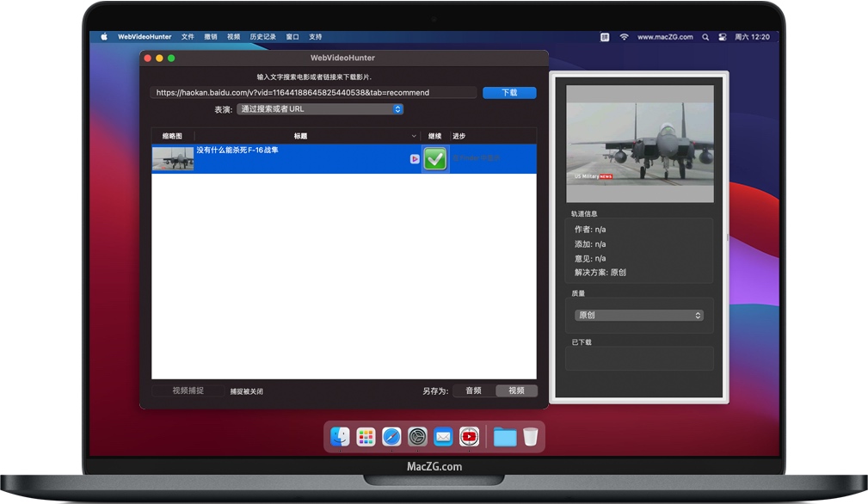Open the 通过搜索或者 URL dropdown
The width and height of the screenshot is (868, 504).
[320, 109]
